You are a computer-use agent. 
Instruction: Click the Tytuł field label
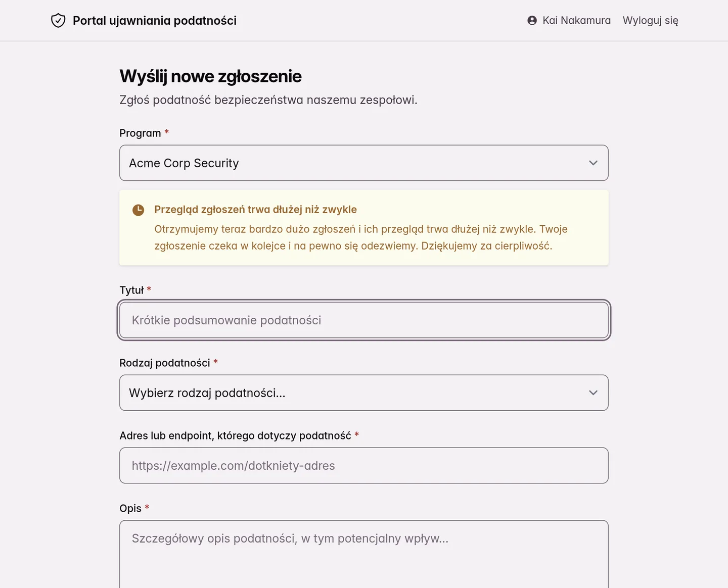coord(131,290)
